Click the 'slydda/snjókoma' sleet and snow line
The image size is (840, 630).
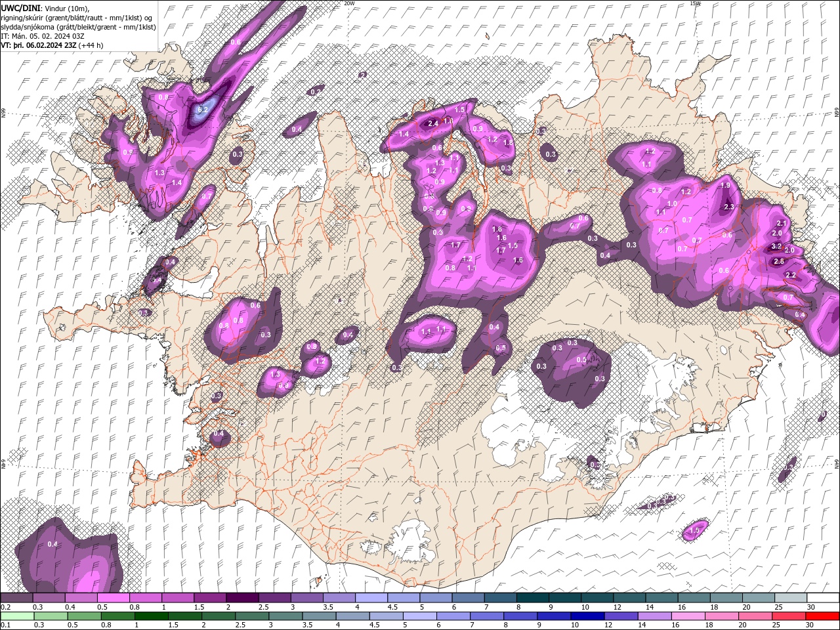(78, 27)
